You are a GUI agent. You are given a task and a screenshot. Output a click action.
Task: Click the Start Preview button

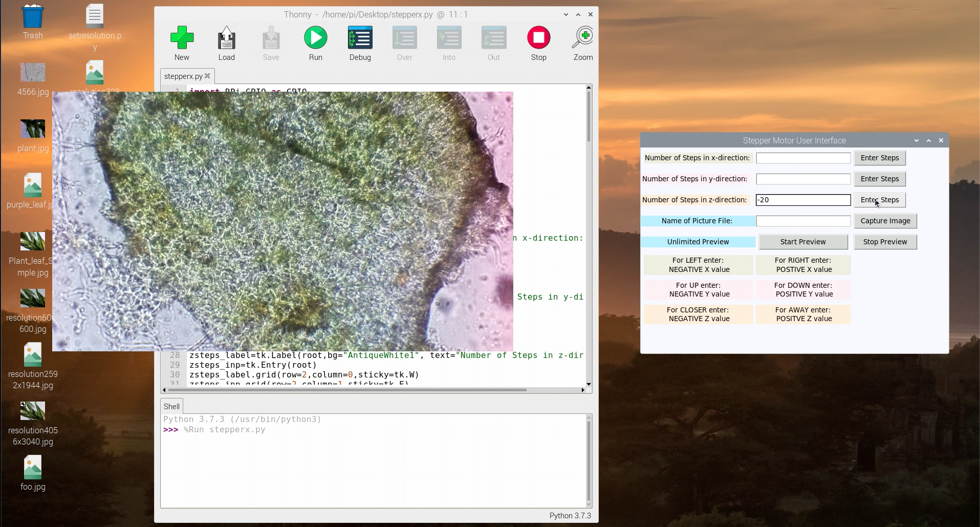[x=803, y=242]
